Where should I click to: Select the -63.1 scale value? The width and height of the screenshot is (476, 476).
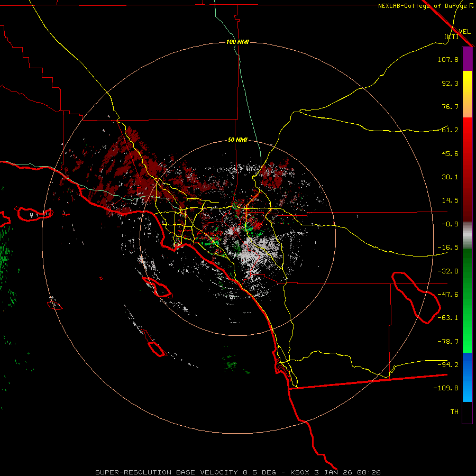[448, 318]
